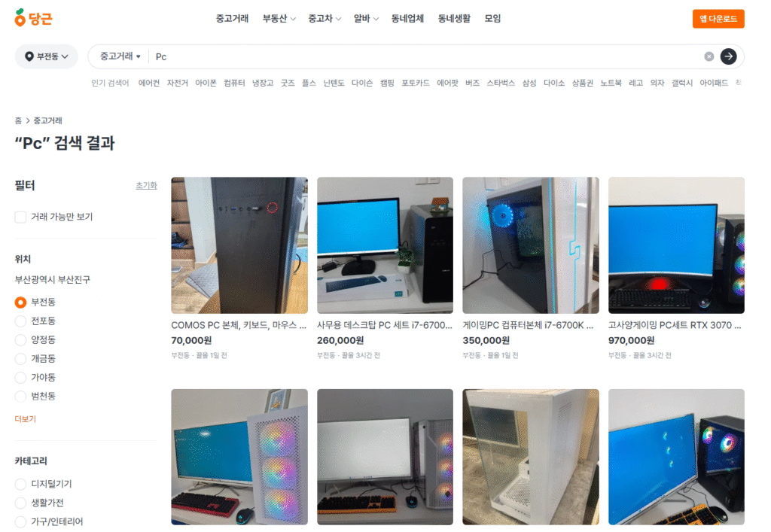Click the 앱 다운로드 button
The height and width of the screenshot is (532, 771).
(718, 19)
